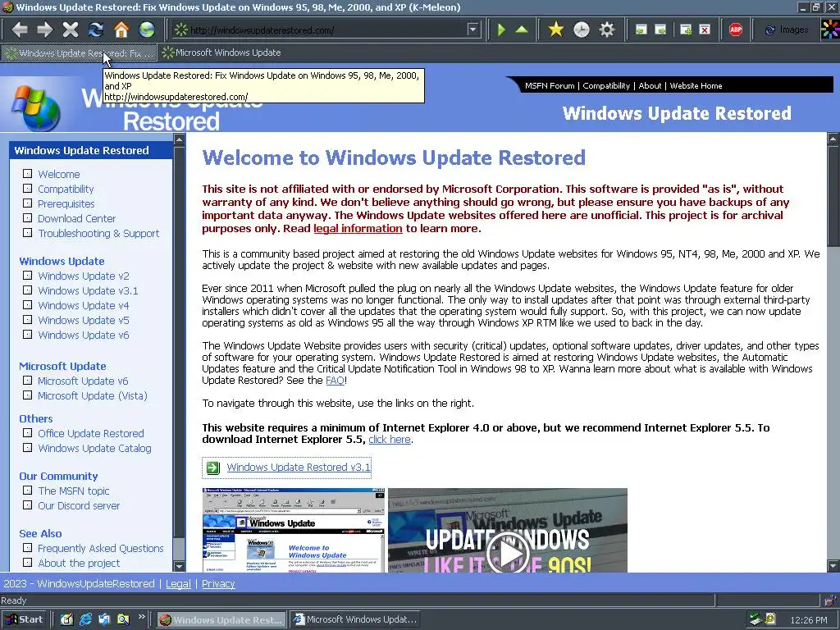Open the Download Center sidebar link
The width and height of the screenshot is (840, 630).
click(76, 218)
